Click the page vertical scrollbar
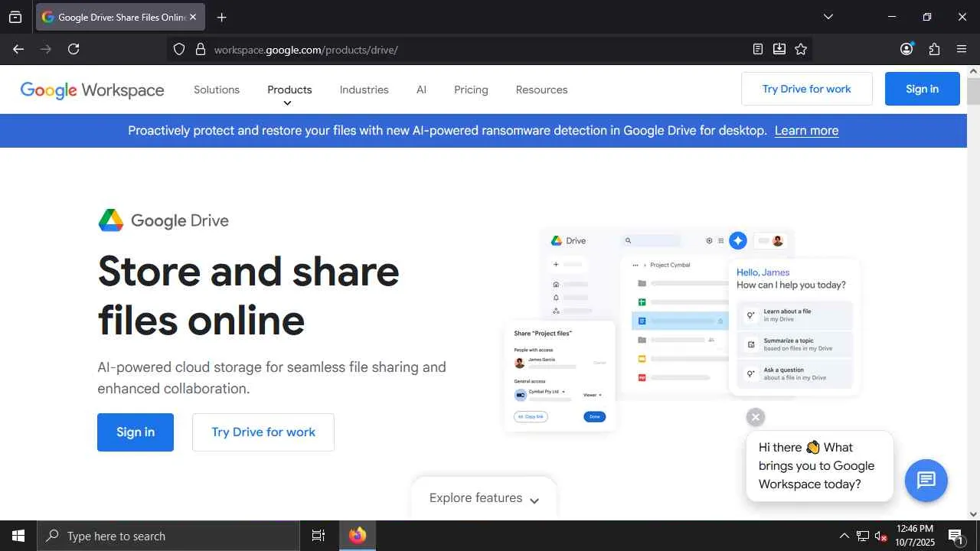The image size is (980, 551). pos(973,92)
